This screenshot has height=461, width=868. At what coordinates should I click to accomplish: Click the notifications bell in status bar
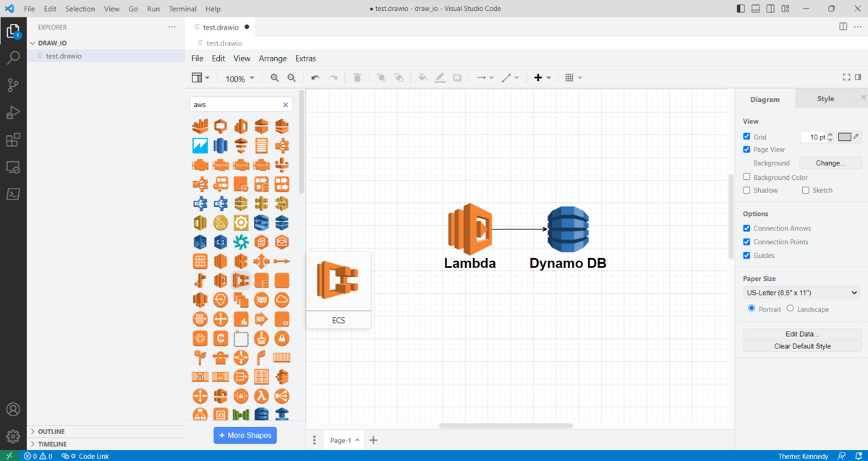click(857, 456)
